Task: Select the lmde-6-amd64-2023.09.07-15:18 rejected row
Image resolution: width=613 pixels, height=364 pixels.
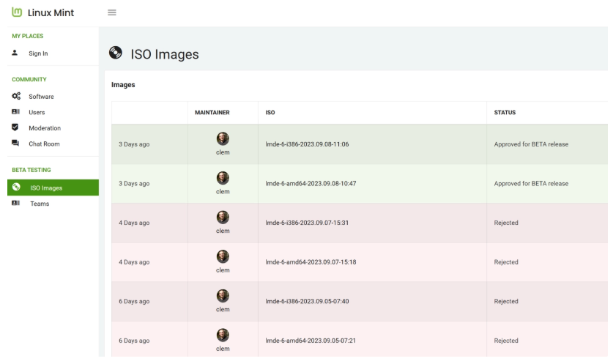Action: pos(360,262)
